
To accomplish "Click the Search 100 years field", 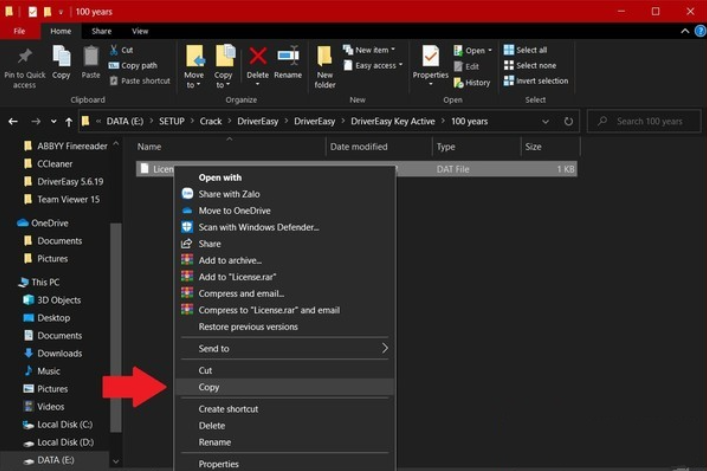I will point(644,121).
